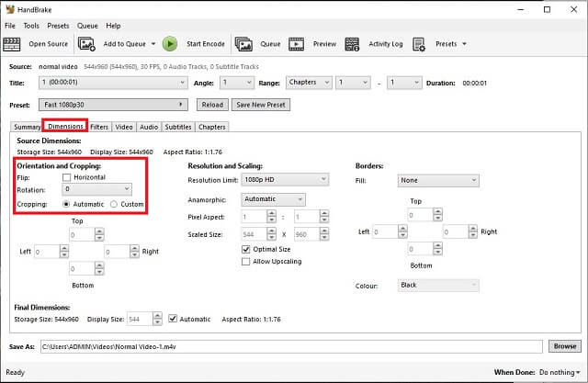Open the Tools menu
The height and width of the screenshot is (383, 588).
[x=31, y=26]
